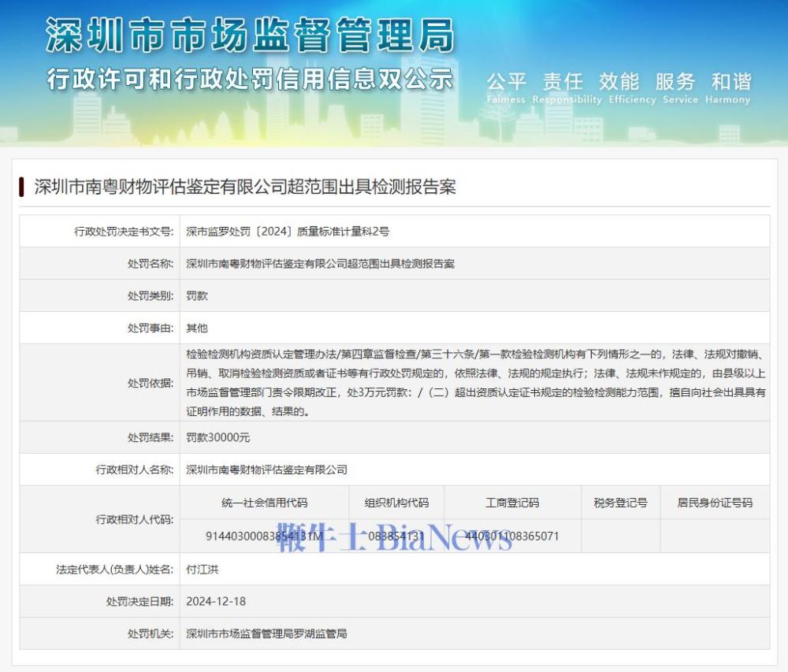Click the 服务 Service slogan text
788x672 pixels.
click(680, 87)
